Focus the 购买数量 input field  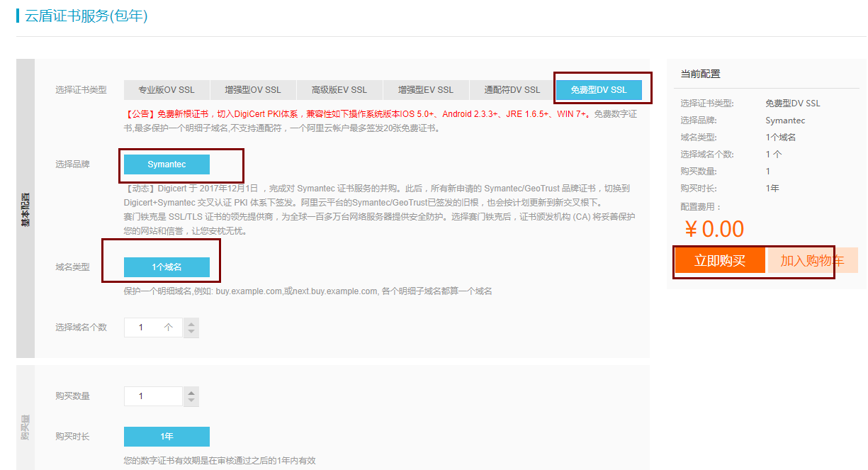click(x=153, y=396)
